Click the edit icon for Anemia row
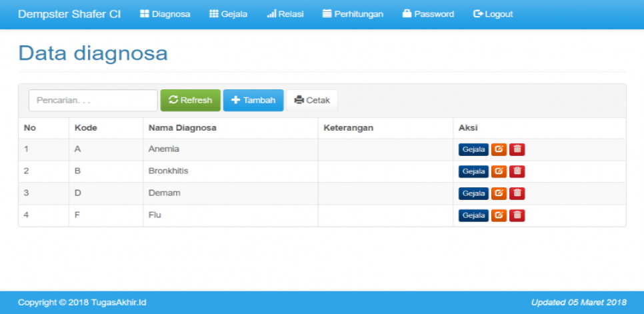This screenshot has width=644, height=314. [499, 149]
